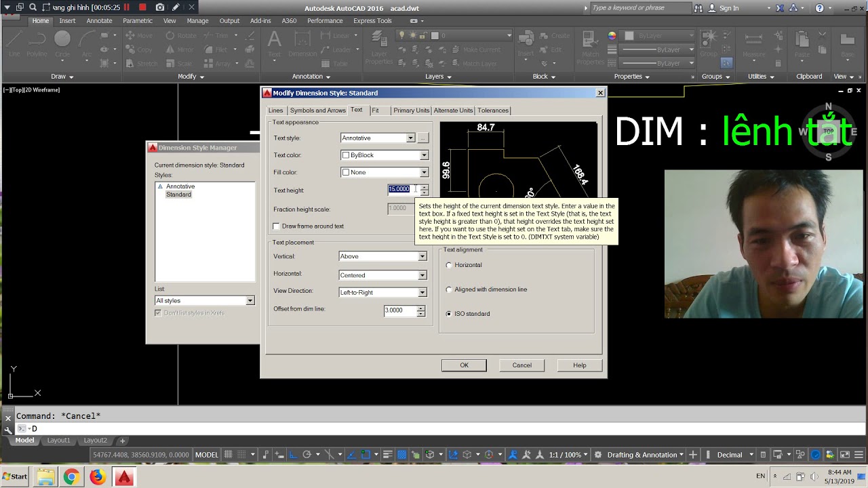Open Chrome from the taskbar

(71, 477)
